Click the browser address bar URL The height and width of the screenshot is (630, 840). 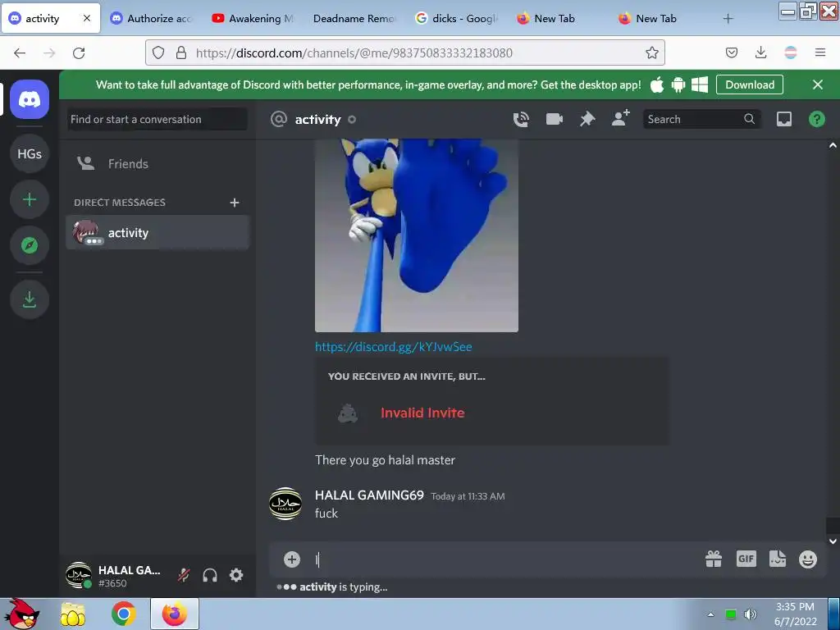354,52
